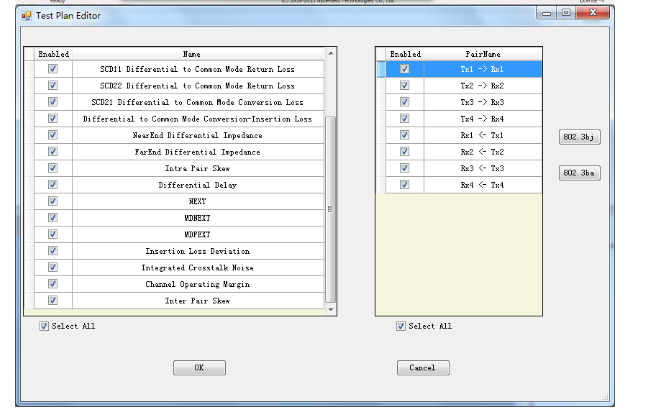
Task: Click the Test Plan Editor window icon
Action: point(27,16)
